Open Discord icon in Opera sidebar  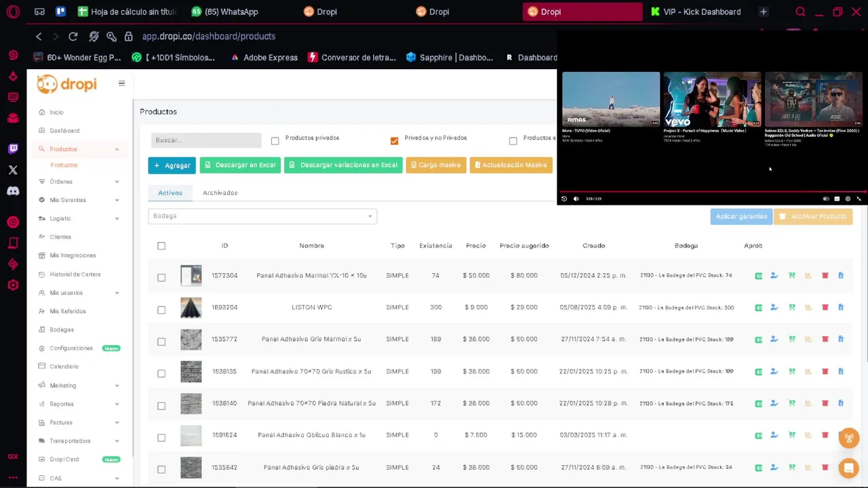click(x=13, y=191)
